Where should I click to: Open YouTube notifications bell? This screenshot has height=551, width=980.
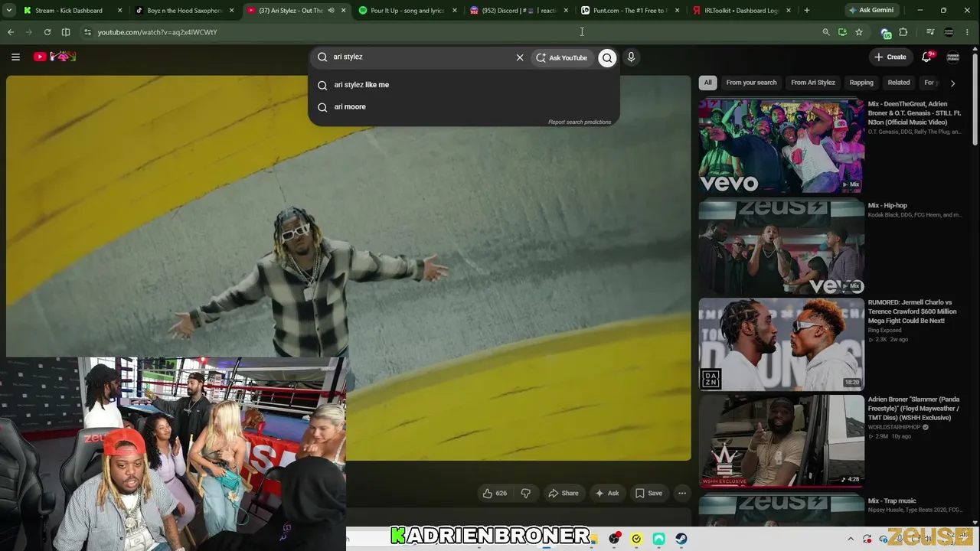[x=926, y=57]
